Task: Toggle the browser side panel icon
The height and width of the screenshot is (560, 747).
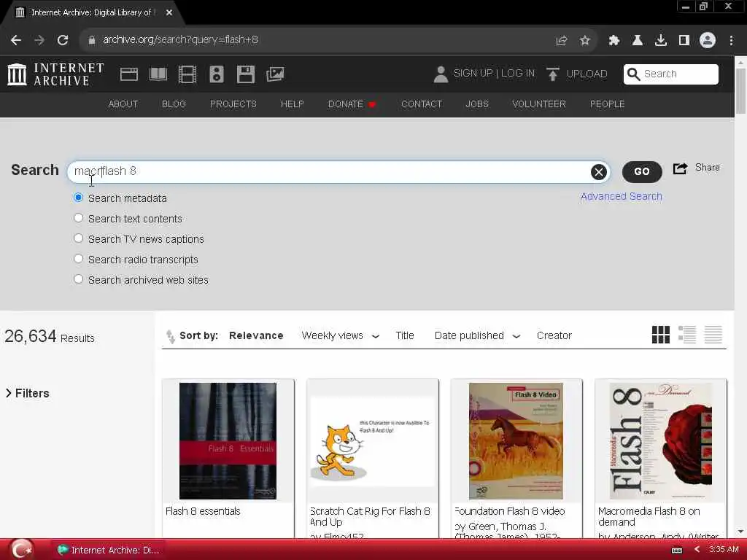Action: 684,41
